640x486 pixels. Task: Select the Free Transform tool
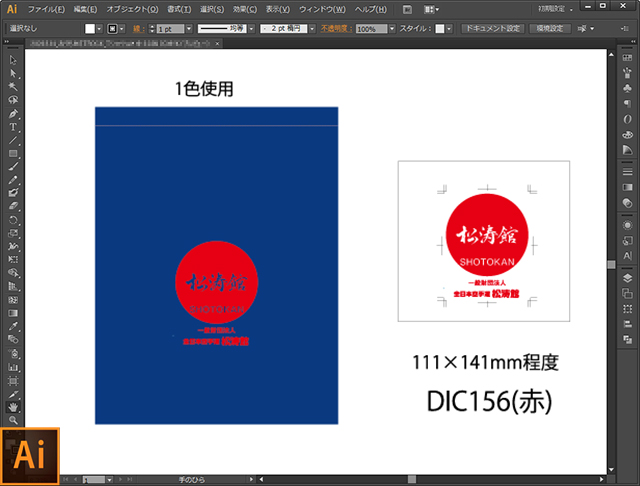(x=13, y=260)
